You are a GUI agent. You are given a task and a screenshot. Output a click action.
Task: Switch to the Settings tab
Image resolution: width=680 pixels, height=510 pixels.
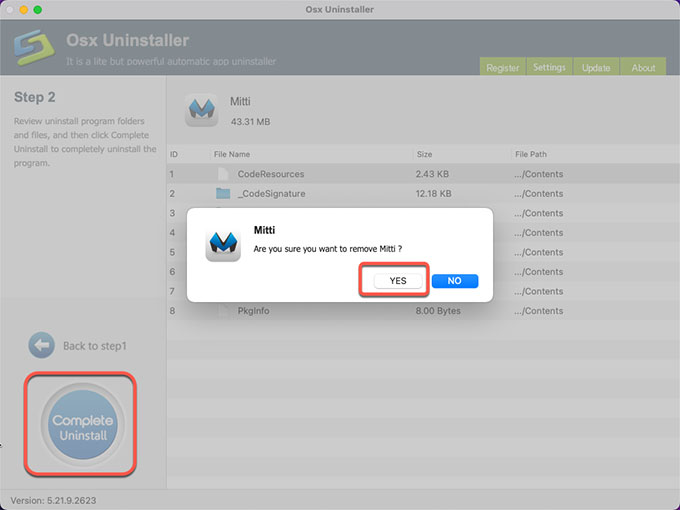(549, 68)
